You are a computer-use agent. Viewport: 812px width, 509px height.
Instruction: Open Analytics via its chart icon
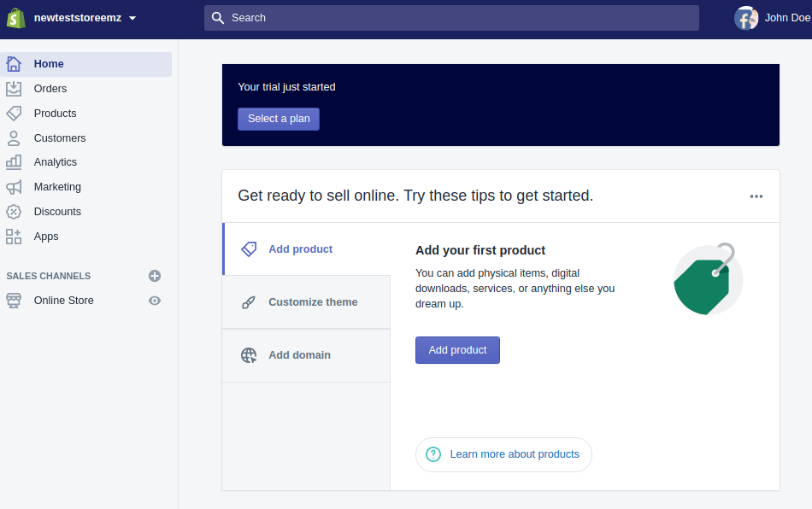14,161
